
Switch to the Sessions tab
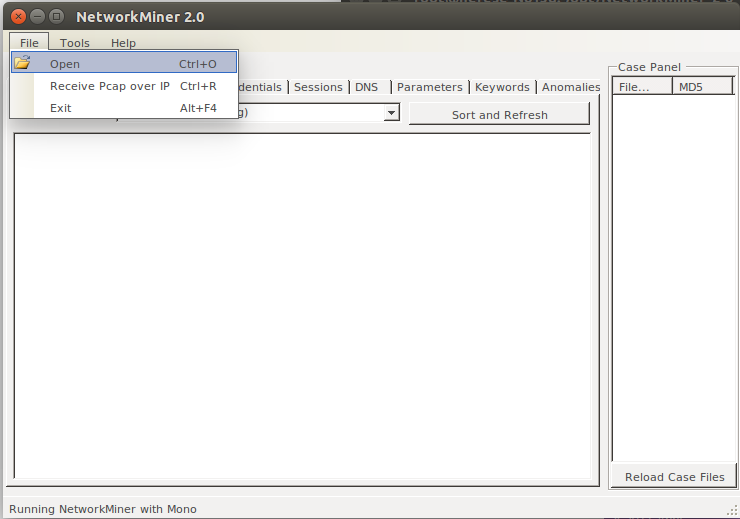[318, 87]
